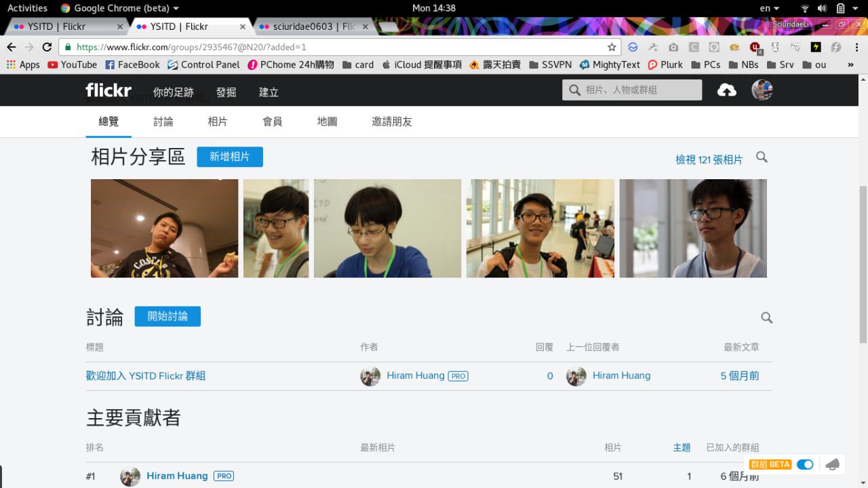Click the Flickr logo

point(108,90)
